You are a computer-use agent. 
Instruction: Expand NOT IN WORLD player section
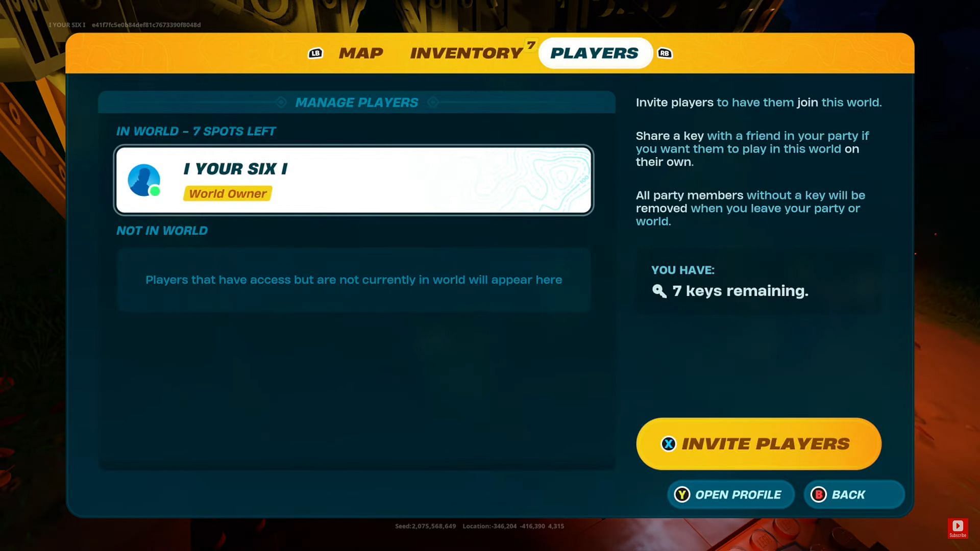pos(161,230)
